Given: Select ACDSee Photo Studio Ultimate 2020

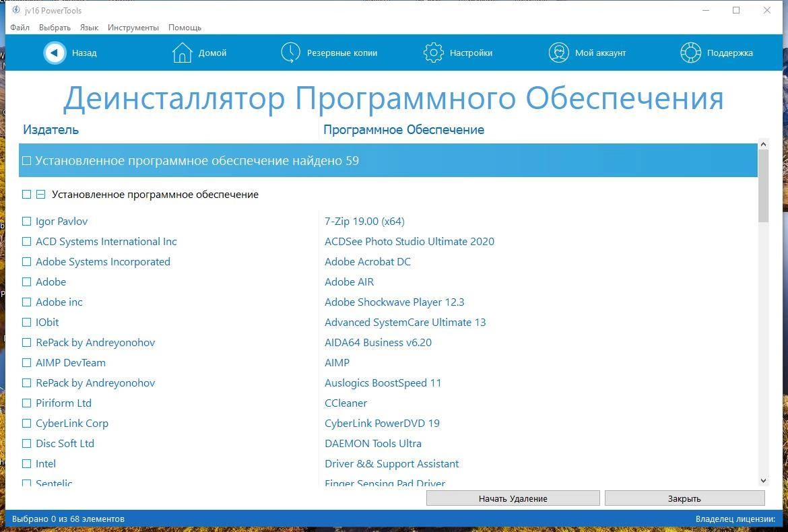Looking at the screenshot, I should click(x=409, y=242).
